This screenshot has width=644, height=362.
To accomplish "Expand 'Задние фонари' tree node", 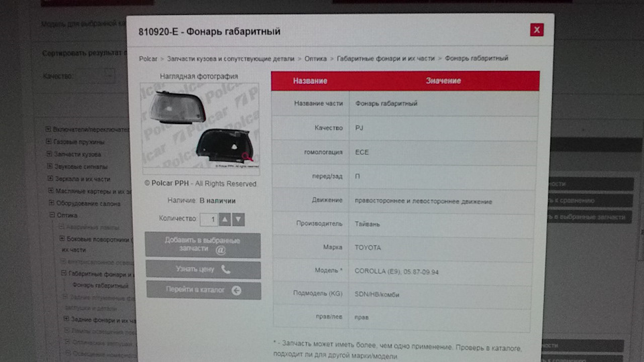I will [66, 318].
